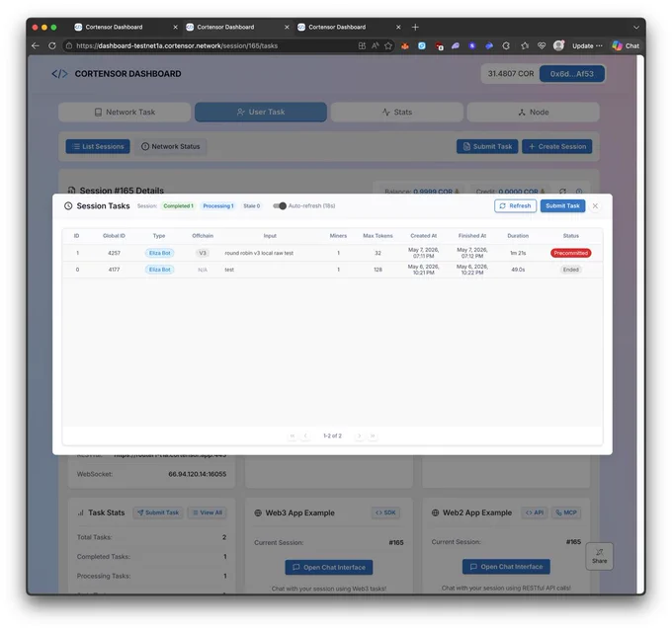
Task: Click Create Session button
Action: 556,146
